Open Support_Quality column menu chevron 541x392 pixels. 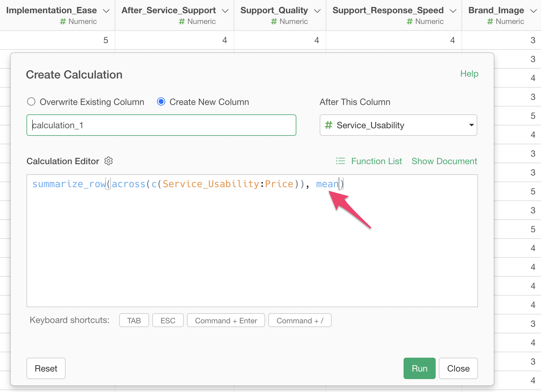[317, 11]
